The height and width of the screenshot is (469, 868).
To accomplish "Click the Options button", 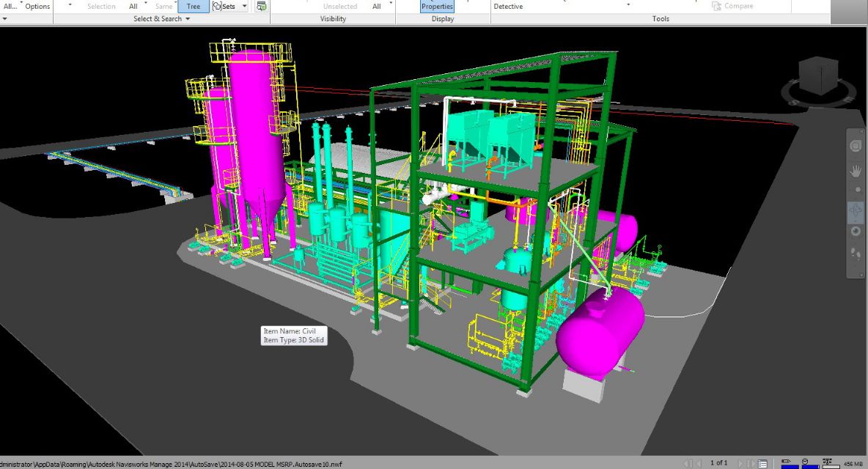I will 37,7.
